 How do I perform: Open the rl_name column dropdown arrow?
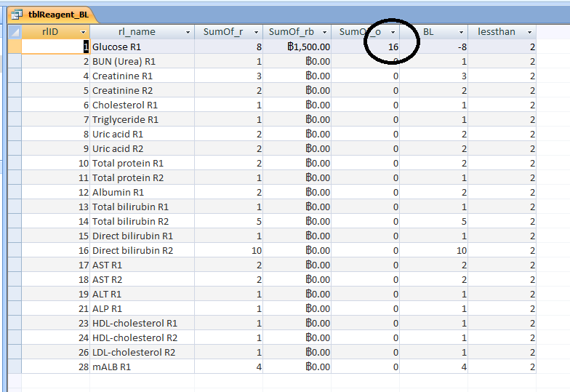[188, 32]
